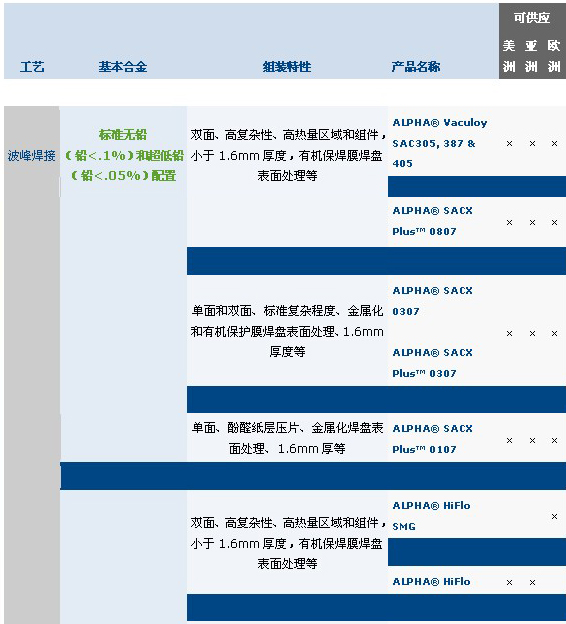Click the 可供应 availability header

(532, 18)
